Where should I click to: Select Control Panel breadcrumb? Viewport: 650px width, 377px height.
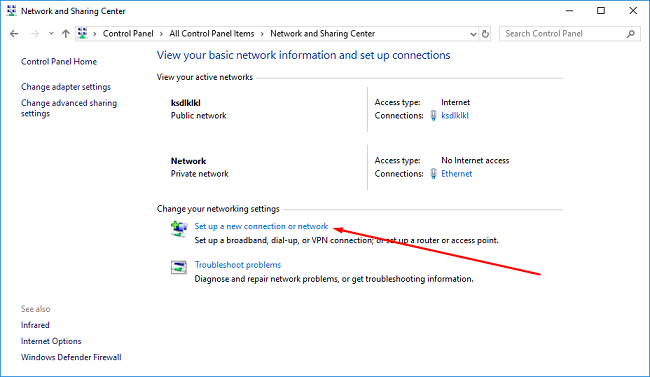tap(128, 34)
